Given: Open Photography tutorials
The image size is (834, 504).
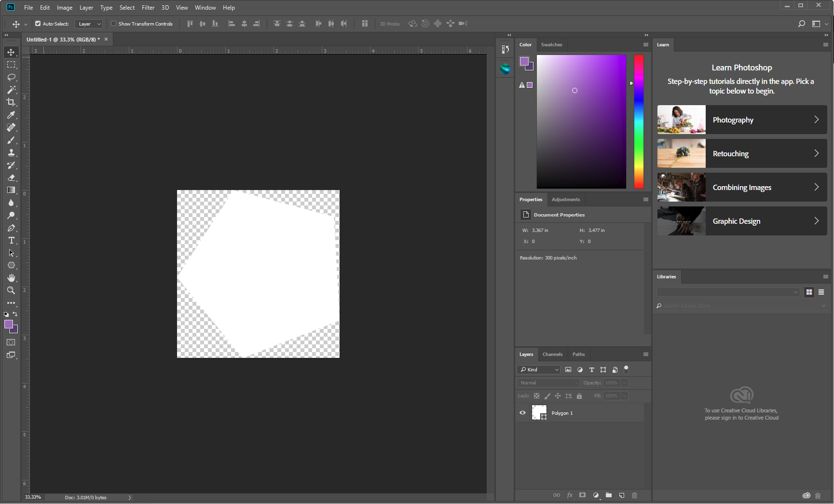Looking at the screenshot, I should coord(742,120).
